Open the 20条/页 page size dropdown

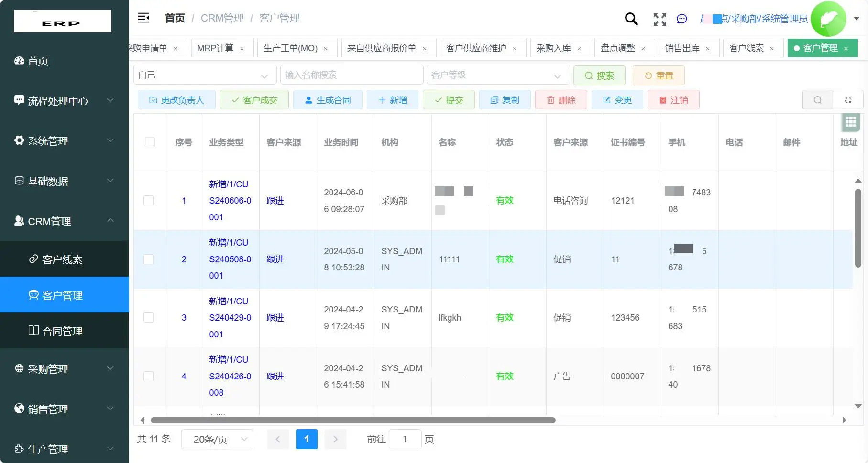tap(217, 439)
